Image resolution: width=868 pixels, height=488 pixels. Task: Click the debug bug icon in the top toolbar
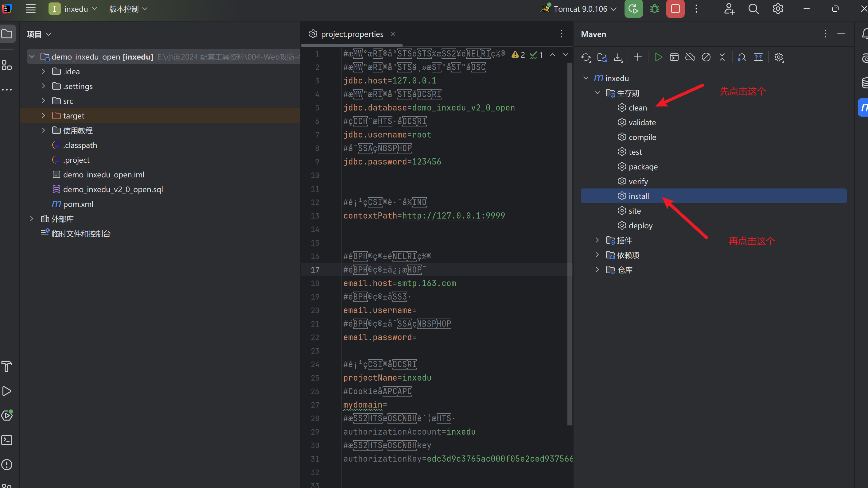(x=654, y=9)
